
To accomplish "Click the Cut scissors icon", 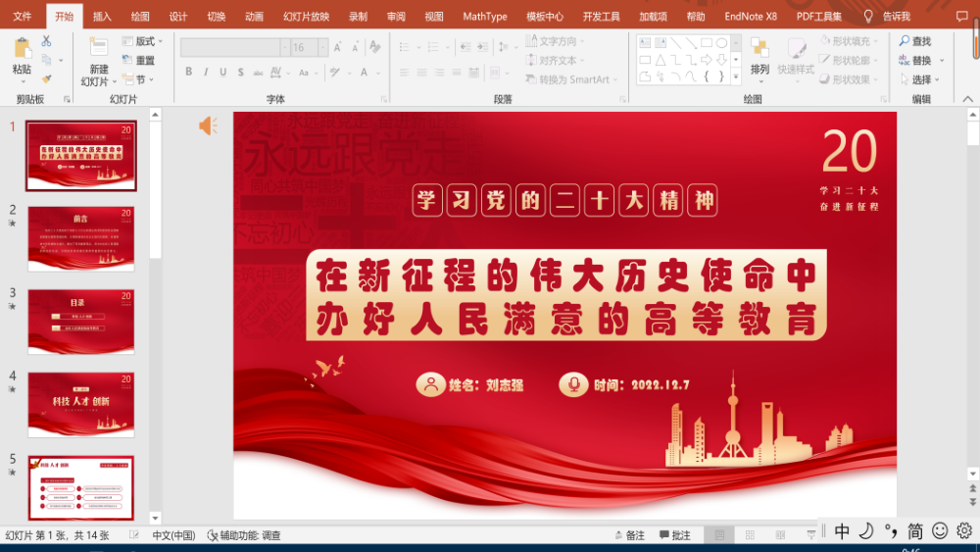I will click(x=46, y=41).
